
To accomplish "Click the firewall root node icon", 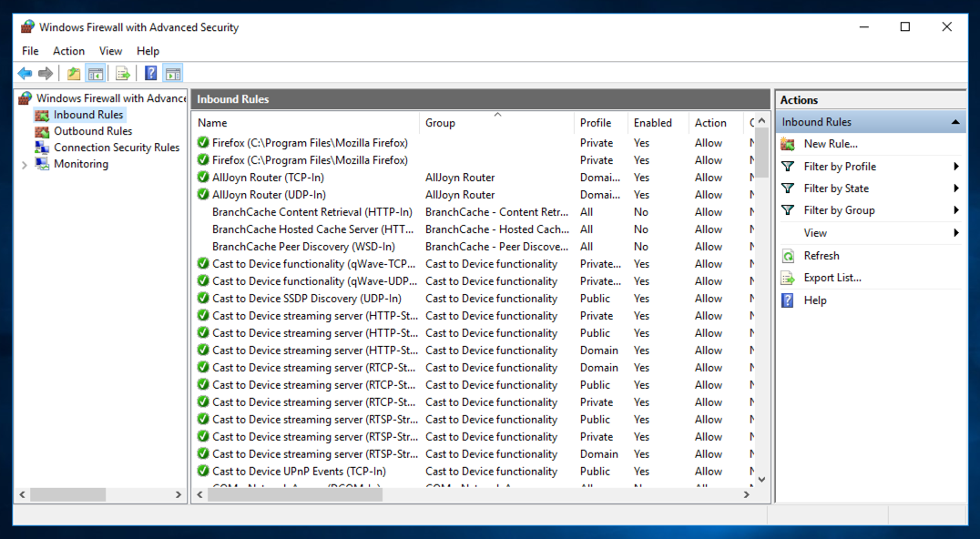I will [25, 98].
